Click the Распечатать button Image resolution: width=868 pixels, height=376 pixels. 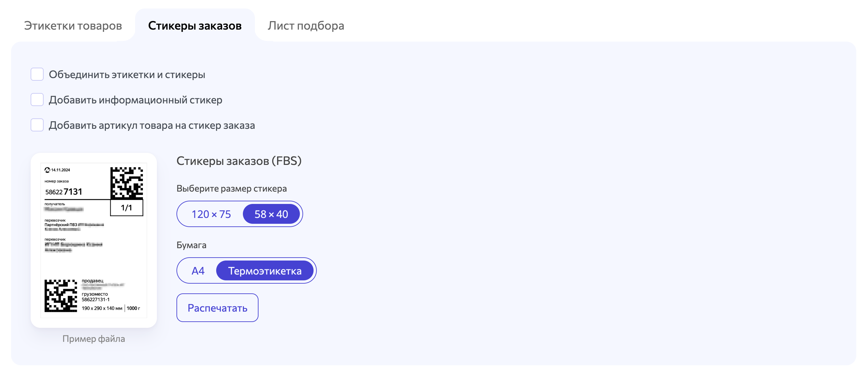(x=217, y=307)
